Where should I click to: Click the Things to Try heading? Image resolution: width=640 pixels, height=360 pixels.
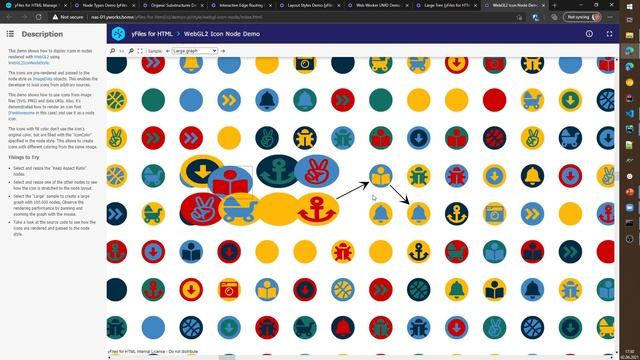click(24, 157)
